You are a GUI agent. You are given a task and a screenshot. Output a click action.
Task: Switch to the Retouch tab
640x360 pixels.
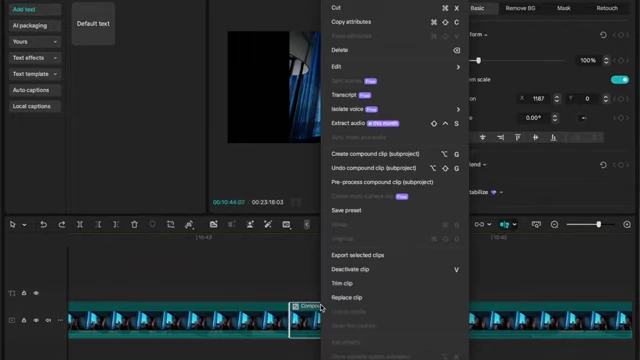(607, 8)
